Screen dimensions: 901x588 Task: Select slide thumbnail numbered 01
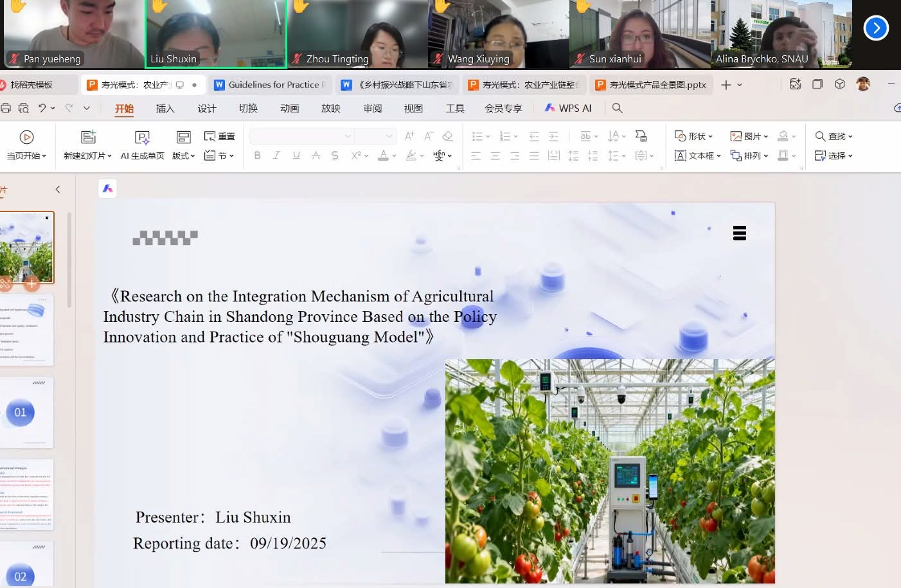[26, 412]
